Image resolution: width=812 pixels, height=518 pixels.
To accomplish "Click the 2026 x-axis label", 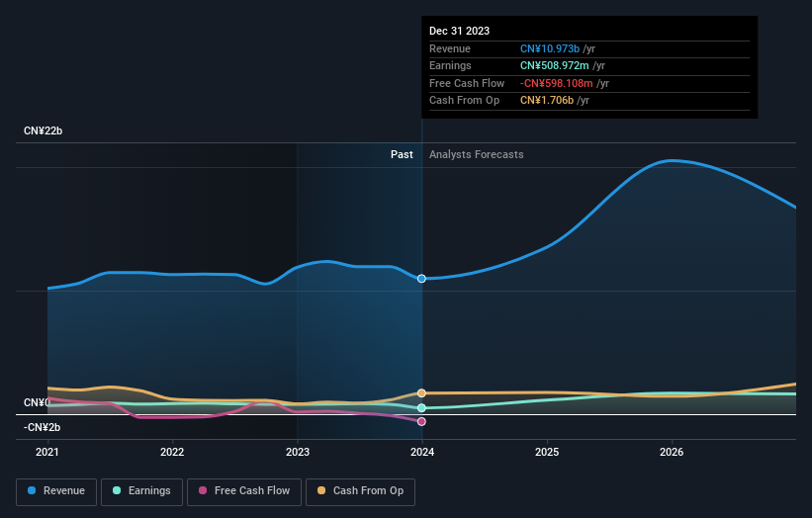I will pos(672,453).
